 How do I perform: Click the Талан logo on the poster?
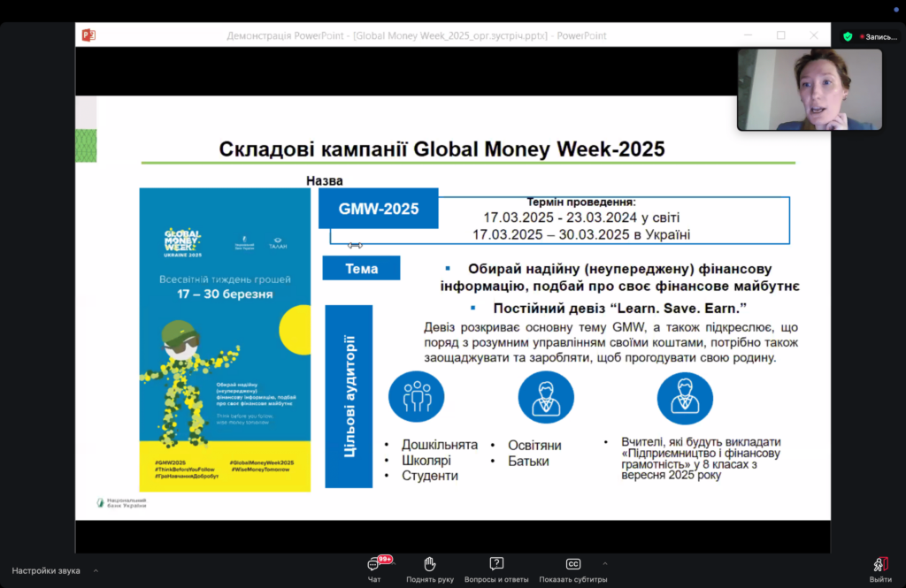(277, 243)
